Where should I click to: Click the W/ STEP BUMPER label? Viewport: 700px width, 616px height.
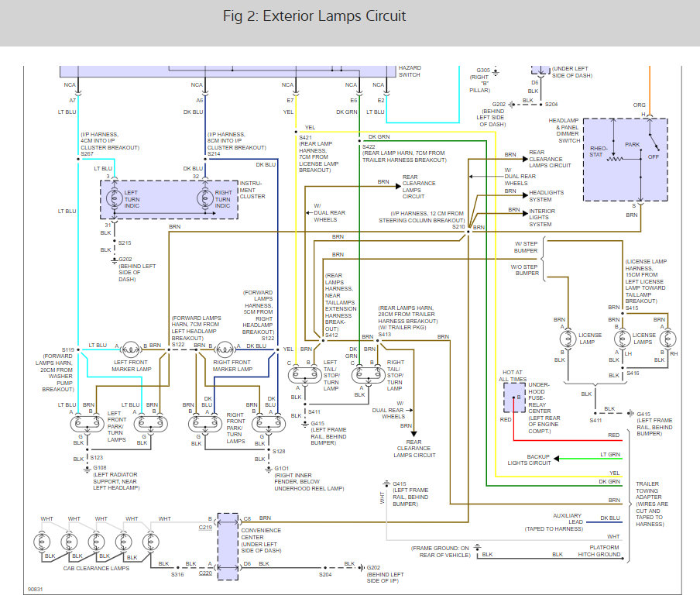coord(526,247)
